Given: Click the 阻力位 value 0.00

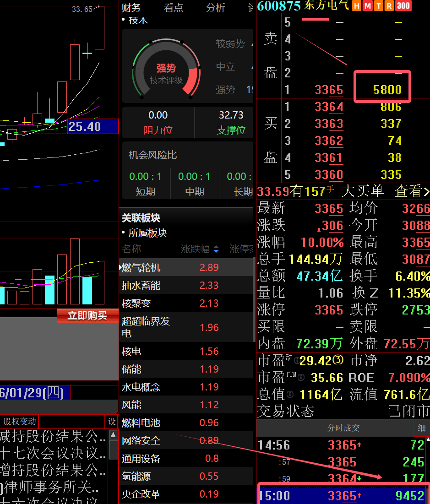Looking at the screenshot, I should 158,115.
